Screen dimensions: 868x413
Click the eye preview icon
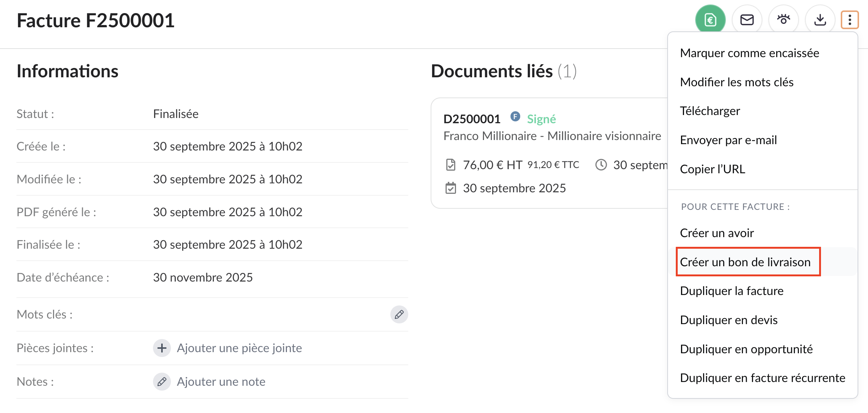coord(783,20)
